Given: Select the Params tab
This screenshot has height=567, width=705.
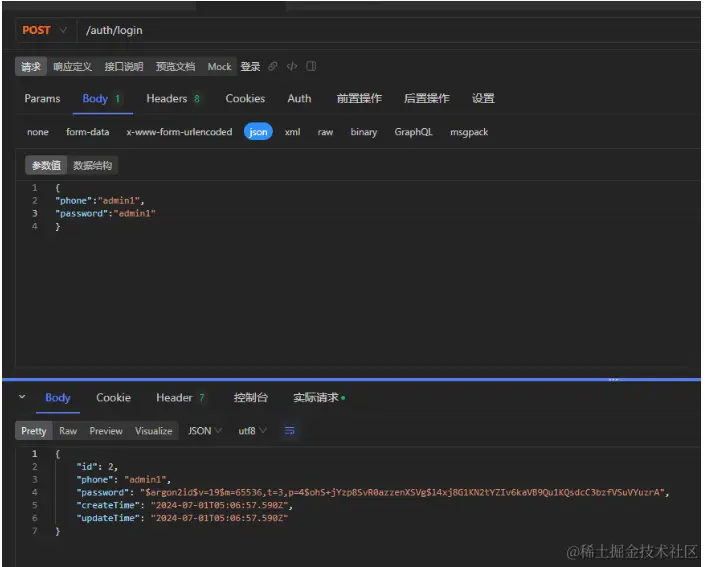Looking at the screenshot, I should click(x=42, y=98).
